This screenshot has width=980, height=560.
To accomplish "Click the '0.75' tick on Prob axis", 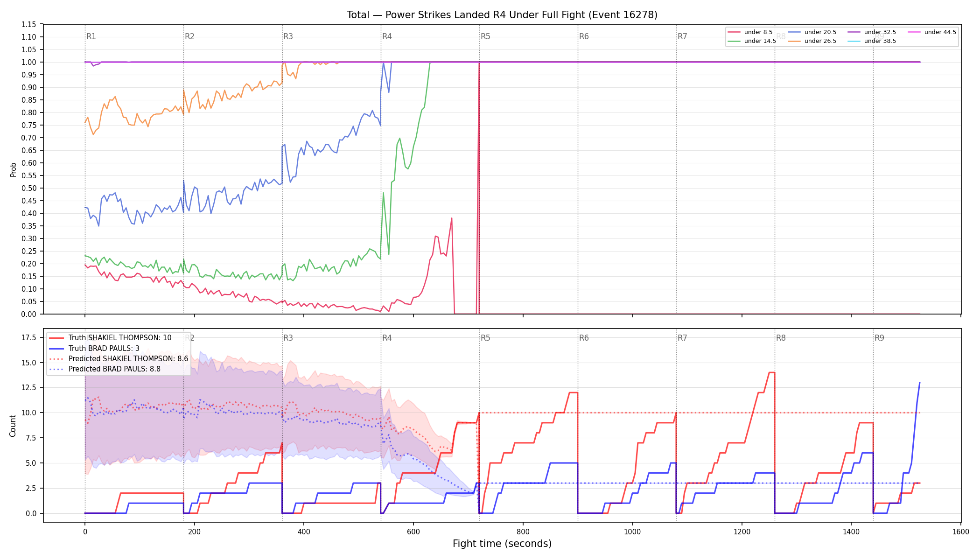I will click(29, 125).
